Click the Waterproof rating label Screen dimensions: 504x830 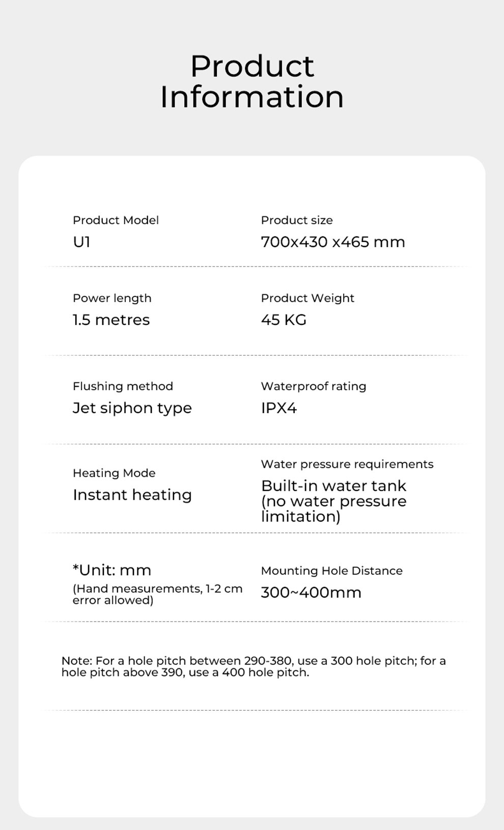(x=314, y=386)
